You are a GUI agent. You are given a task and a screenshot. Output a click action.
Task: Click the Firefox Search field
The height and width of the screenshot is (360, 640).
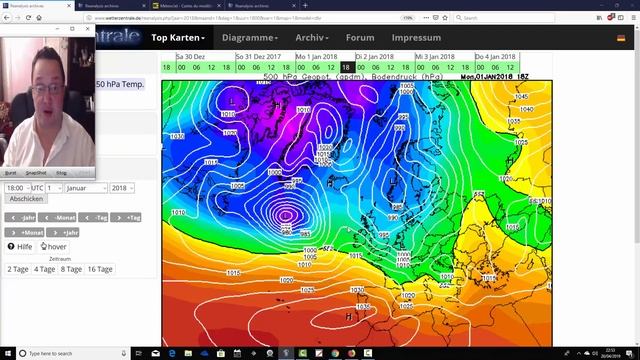coord(504,18)
